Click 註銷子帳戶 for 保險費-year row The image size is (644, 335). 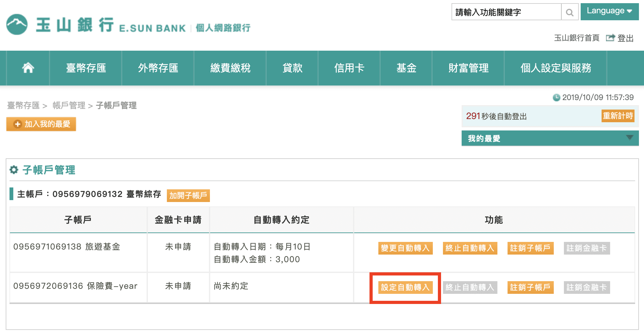pyautogui.click(x=530, y=287)
